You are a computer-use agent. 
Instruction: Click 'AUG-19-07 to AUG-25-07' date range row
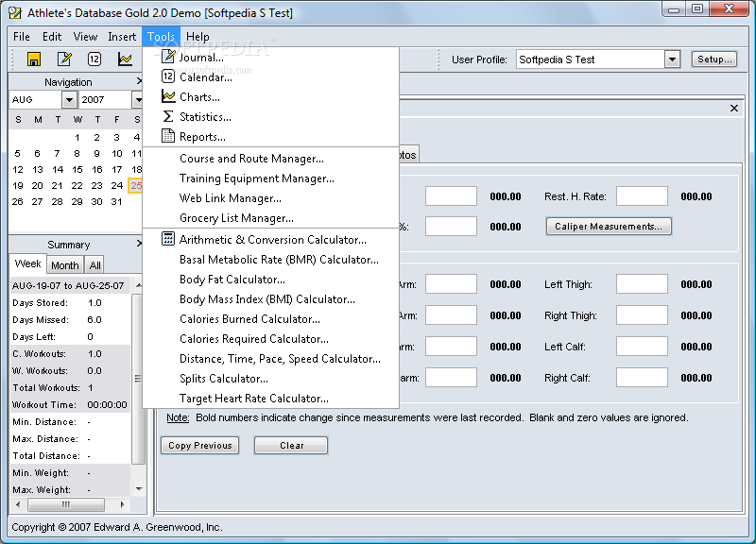[70, 285]
